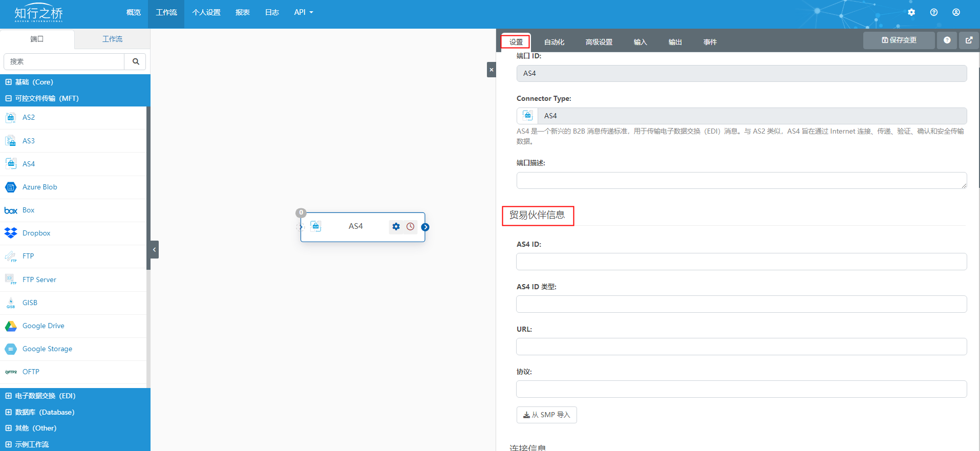
Task: Switch to the 输出 tab
Action: coord(675,42)
